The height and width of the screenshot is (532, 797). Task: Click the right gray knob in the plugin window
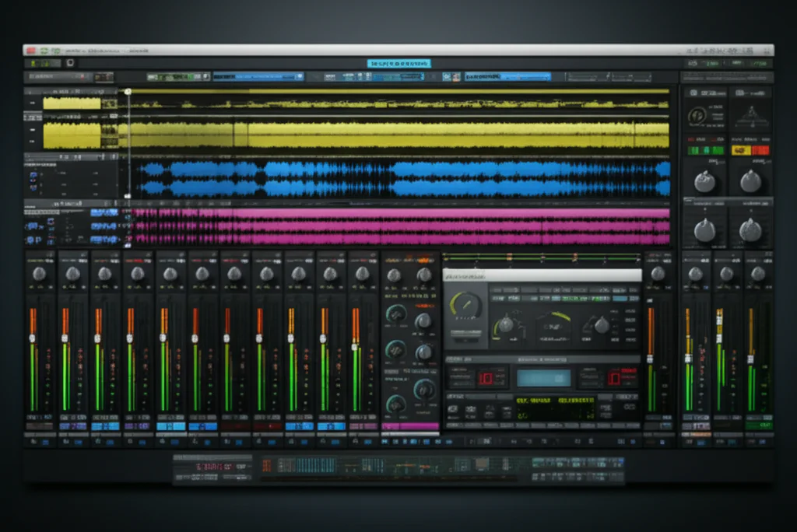[x=602, y=324]
